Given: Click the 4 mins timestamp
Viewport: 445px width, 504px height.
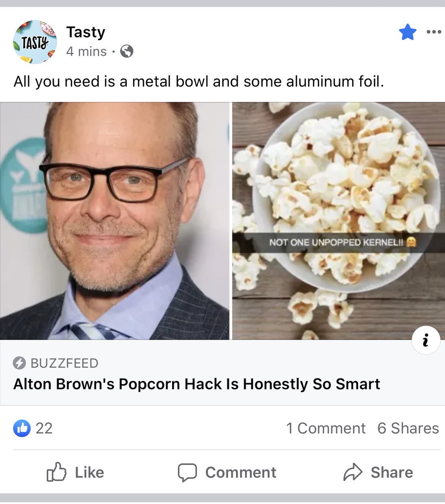Looking at the screenshot, I should [x=86, y=52].
